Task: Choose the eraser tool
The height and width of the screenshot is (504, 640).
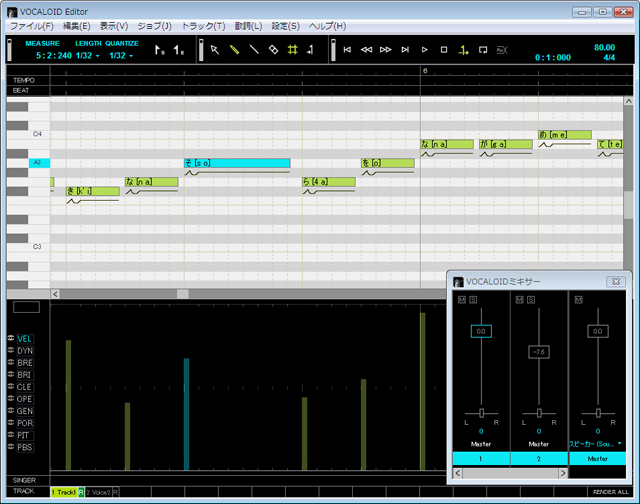Action: (x=273, y=49)
